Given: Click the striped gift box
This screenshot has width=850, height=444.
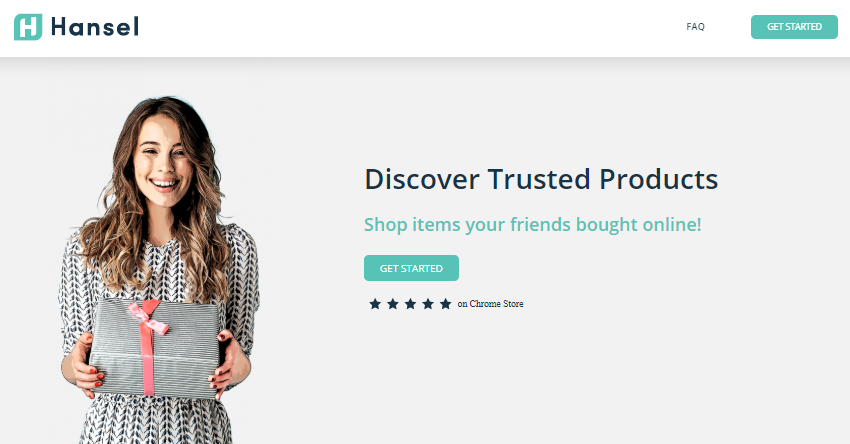Looking at the screenshot, I should [154, 347].
